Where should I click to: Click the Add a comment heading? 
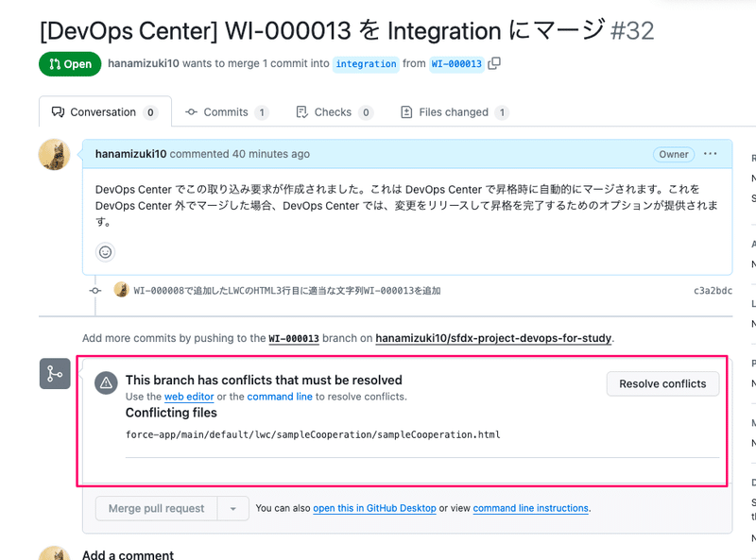click(128, 554)
